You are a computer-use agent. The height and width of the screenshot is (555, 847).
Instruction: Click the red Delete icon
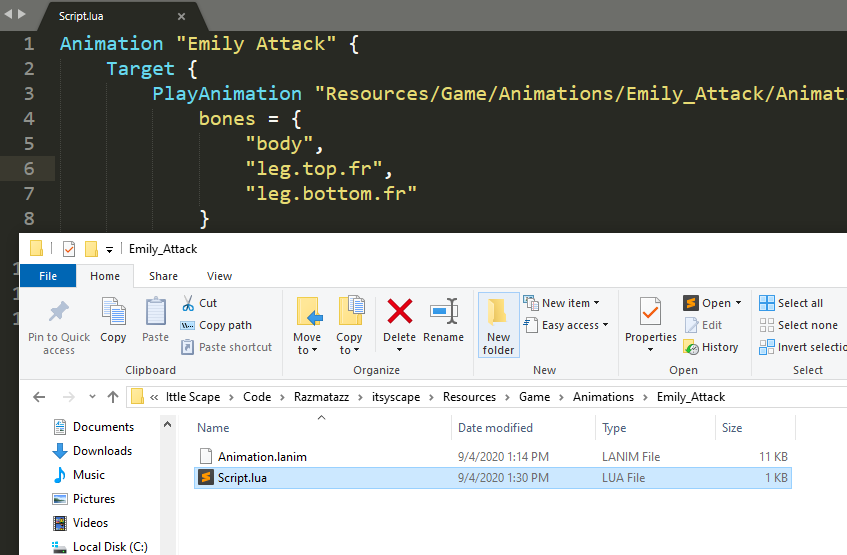400,312
